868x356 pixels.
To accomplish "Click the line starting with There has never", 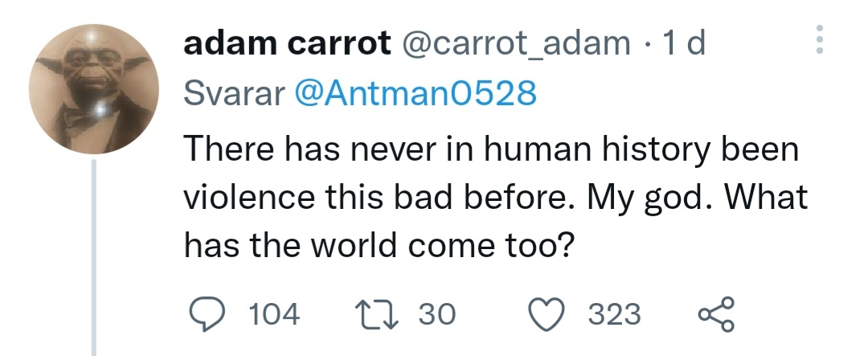I will coord(491,149).
